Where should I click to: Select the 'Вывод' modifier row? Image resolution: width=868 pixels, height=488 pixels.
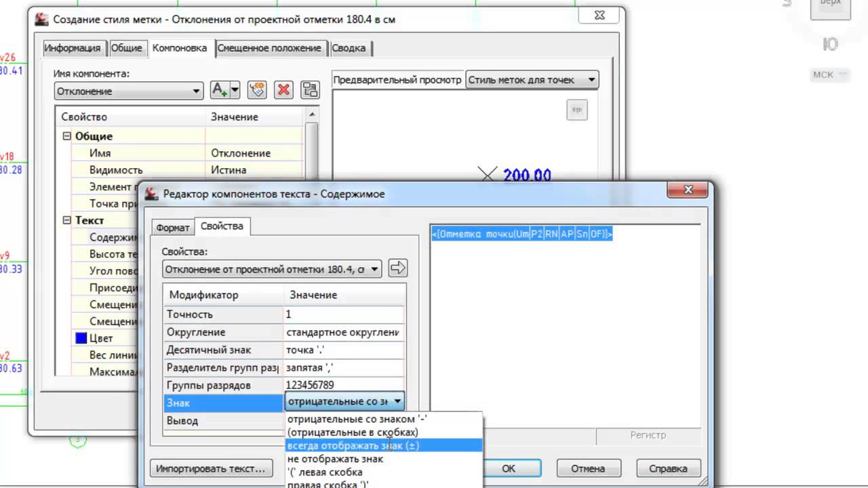(x=224, y=420)
